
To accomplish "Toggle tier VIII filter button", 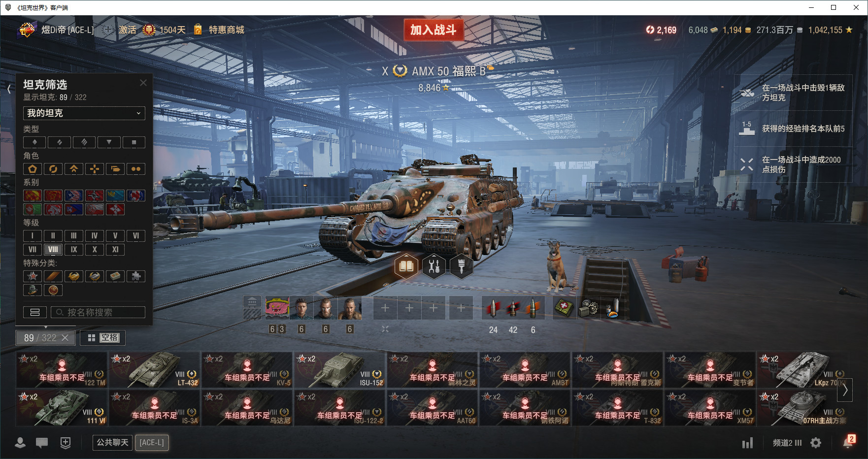I will [x=53, y=249].
